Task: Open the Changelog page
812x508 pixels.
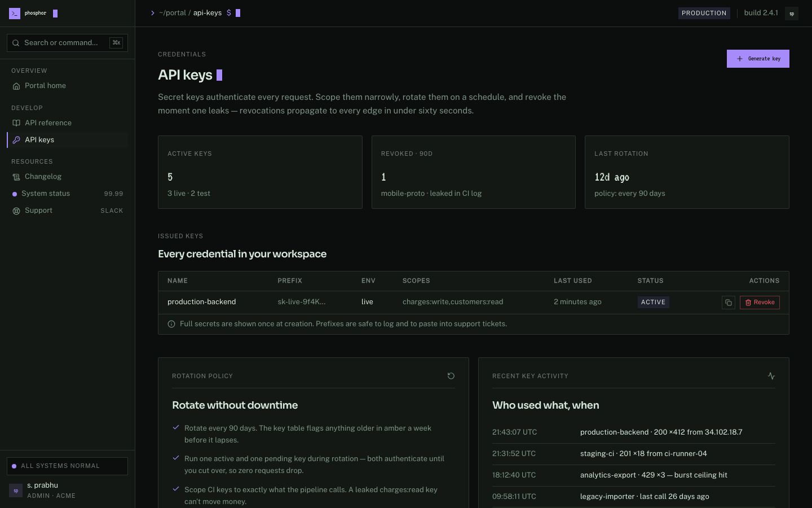Action: click(67, 177)
